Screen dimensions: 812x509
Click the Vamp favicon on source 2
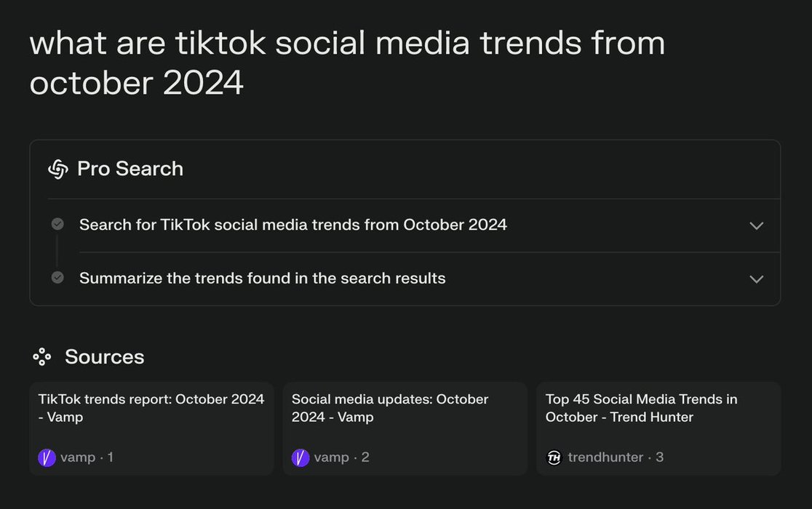pyautogui.click(x=300, y=457)
